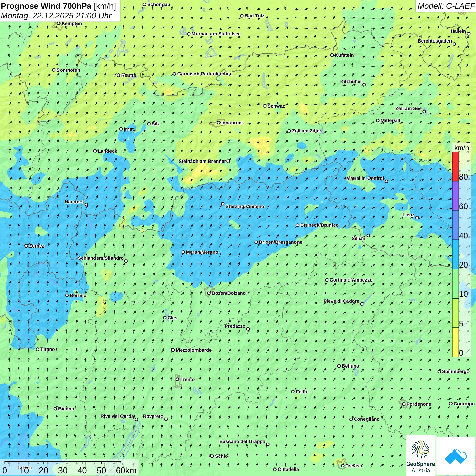Click the Cortina d'Ampezzo label

click(x=351, y=280)
